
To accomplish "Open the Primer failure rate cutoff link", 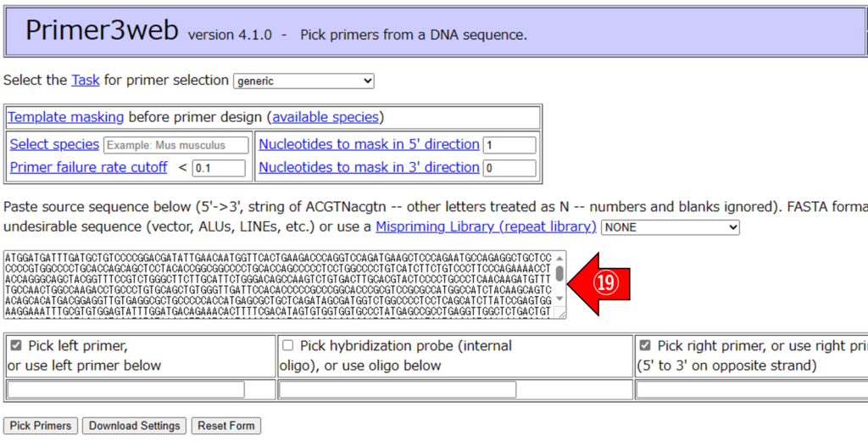I will [88, 167].
